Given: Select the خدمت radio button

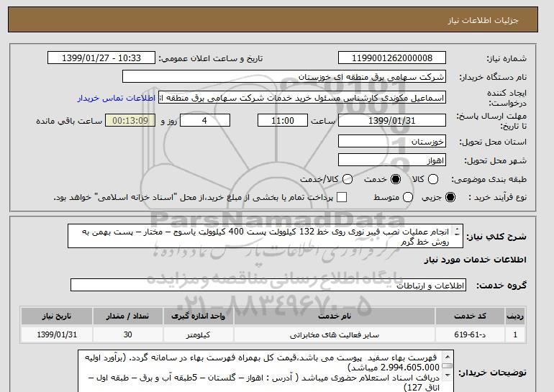Looking at the screenshot, I should pos(396,179).
